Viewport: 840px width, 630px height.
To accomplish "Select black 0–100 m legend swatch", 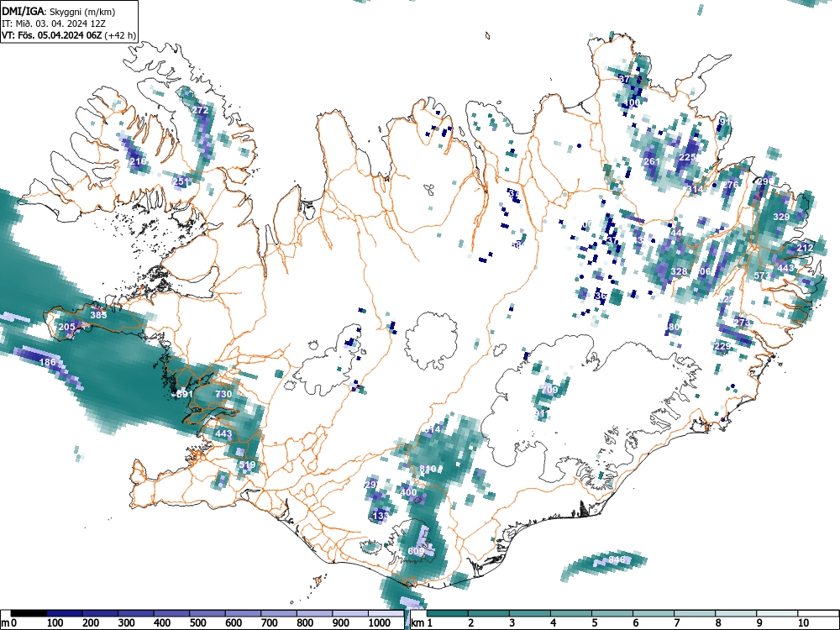I will 29,613.
